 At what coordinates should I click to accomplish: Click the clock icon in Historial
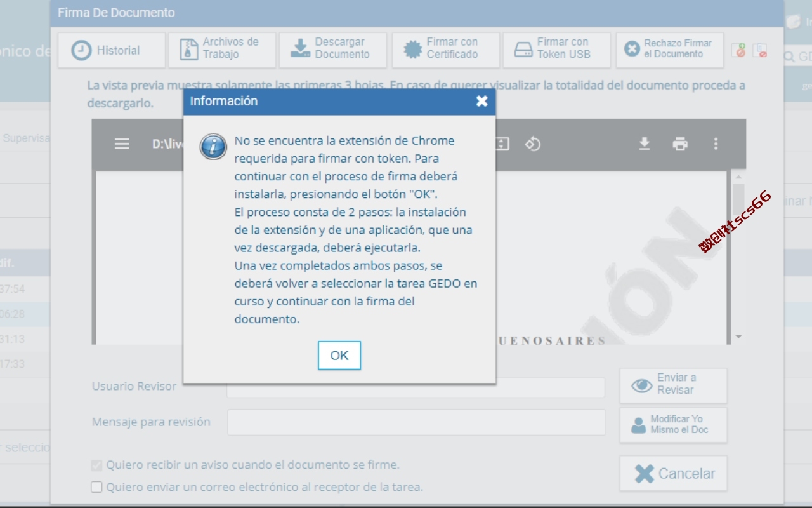point(81,50)
